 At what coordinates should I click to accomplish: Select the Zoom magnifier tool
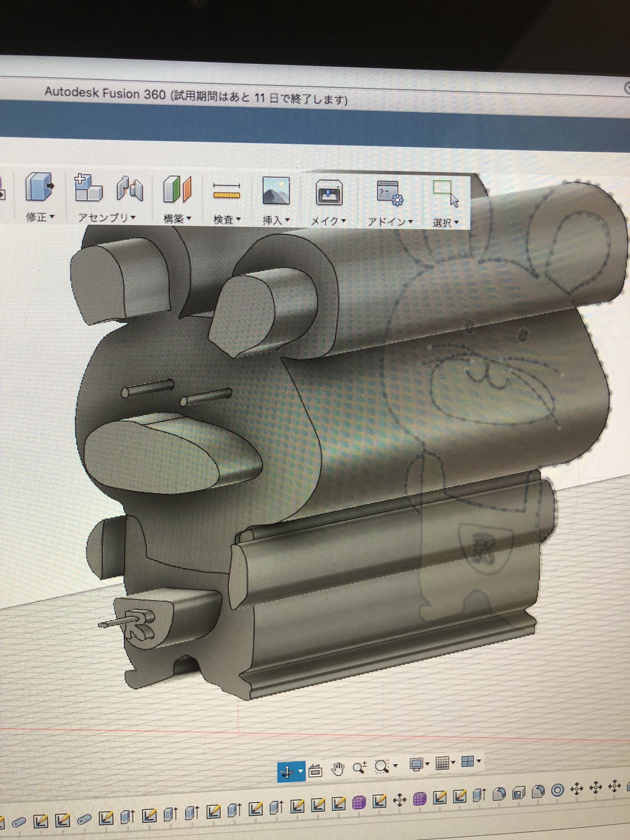pos(360,767)
